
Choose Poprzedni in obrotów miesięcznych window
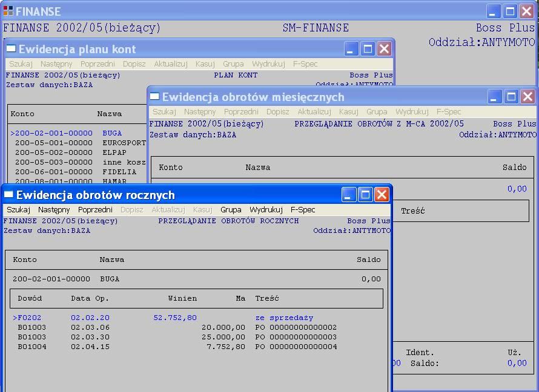point(241,111)
